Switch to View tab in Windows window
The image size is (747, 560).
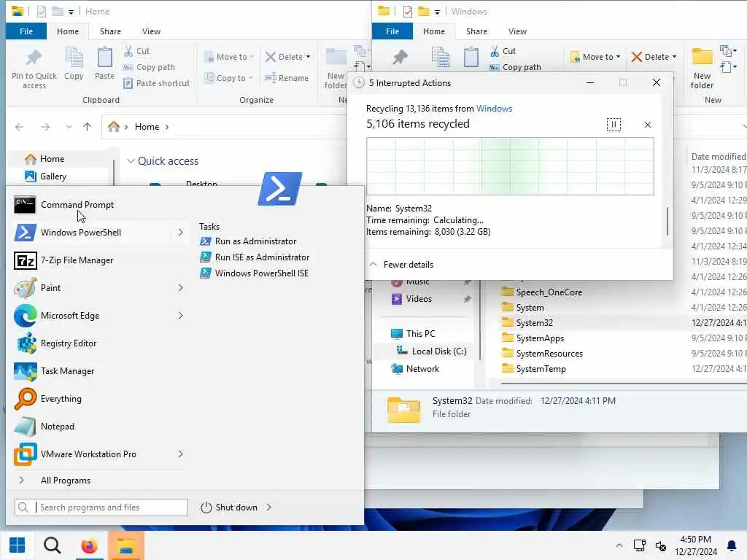coord(517,31)
